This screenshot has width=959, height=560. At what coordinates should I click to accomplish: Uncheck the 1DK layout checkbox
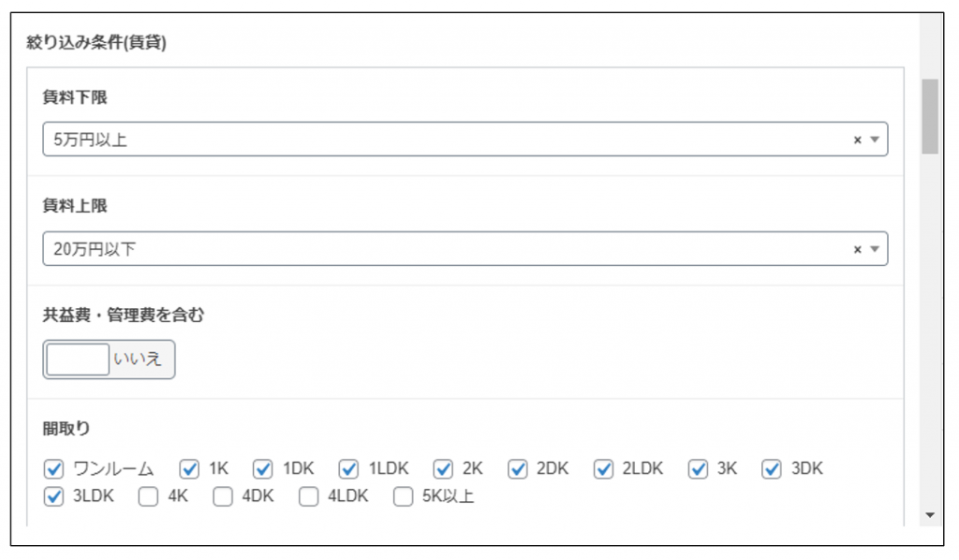click(263, 468)
